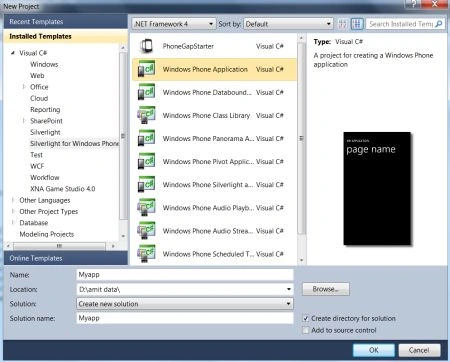Screen dimensions: 450x362
Task: Open the Online Templates section
Action: [x=66, y=258]
